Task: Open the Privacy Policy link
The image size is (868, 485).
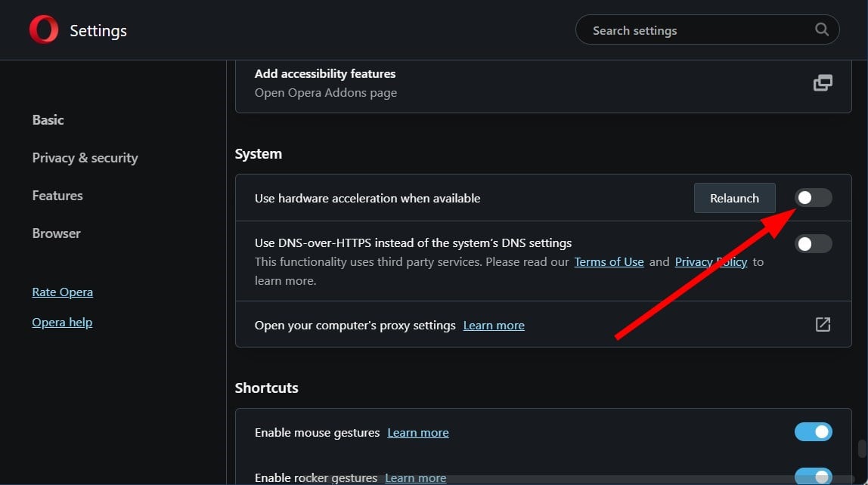Action: point(711,262)
